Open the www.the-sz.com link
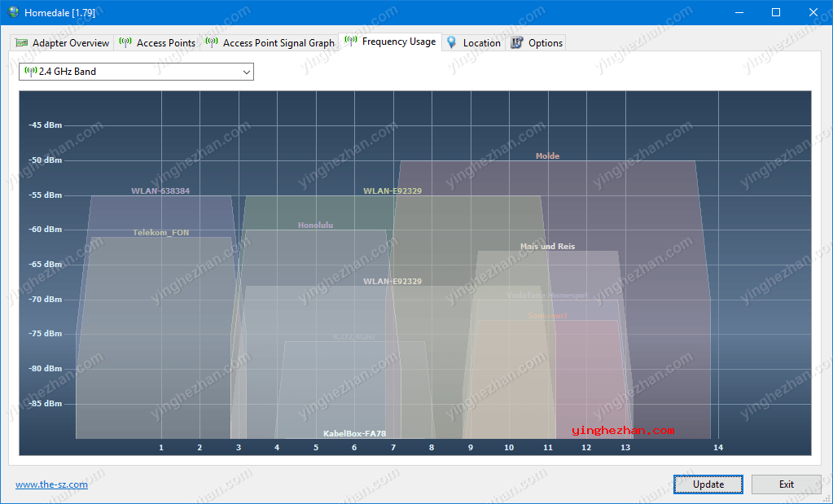Screen dimensions: 833x504 click(51, 484)
